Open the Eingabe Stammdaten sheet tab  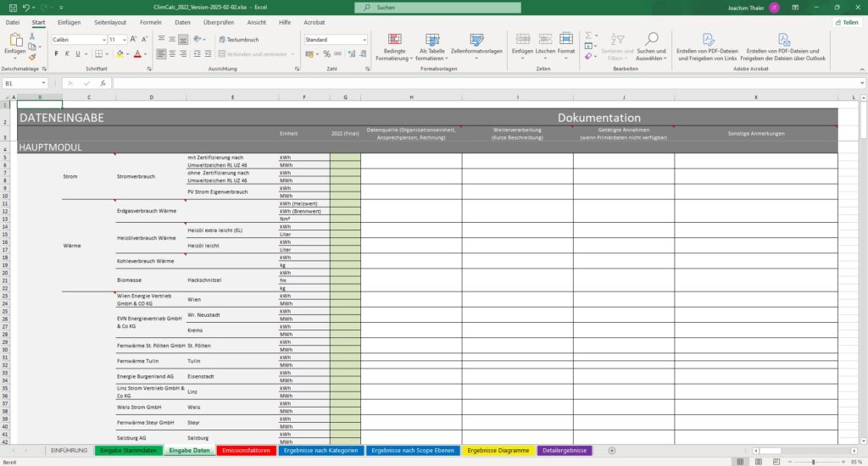point(129,451)
